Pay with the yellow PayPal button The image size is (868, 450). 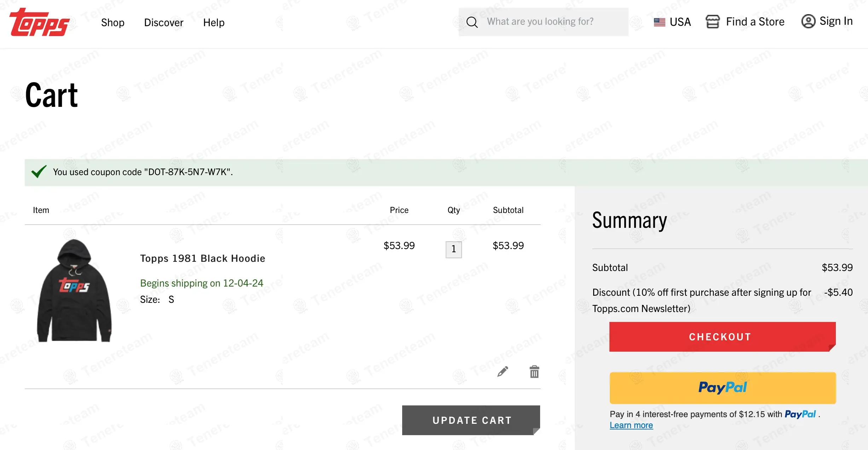(x=722, y=388)
